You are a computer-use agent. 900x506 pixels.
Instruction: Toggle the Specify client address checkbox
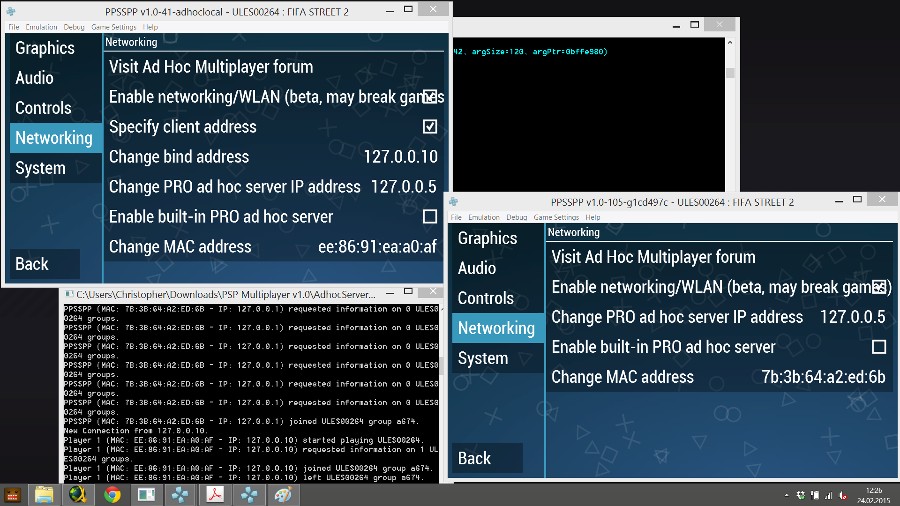[x=430, y=127]
